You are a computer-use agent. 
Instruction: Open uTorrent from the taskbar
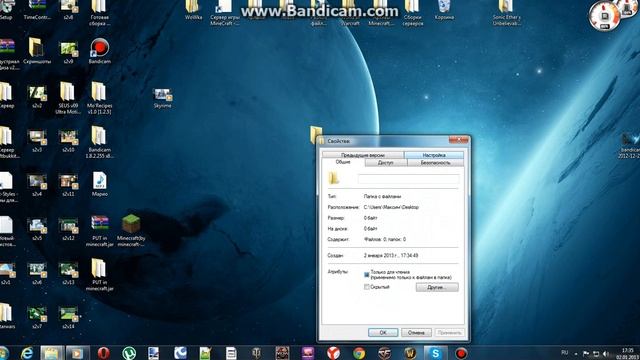[129, 353]
